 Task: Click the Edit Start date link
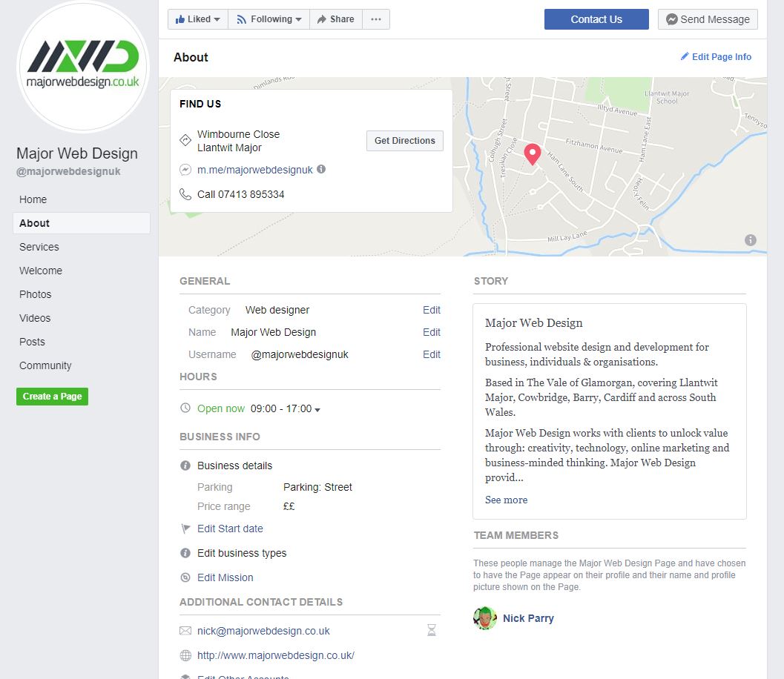tap(230, 529)
